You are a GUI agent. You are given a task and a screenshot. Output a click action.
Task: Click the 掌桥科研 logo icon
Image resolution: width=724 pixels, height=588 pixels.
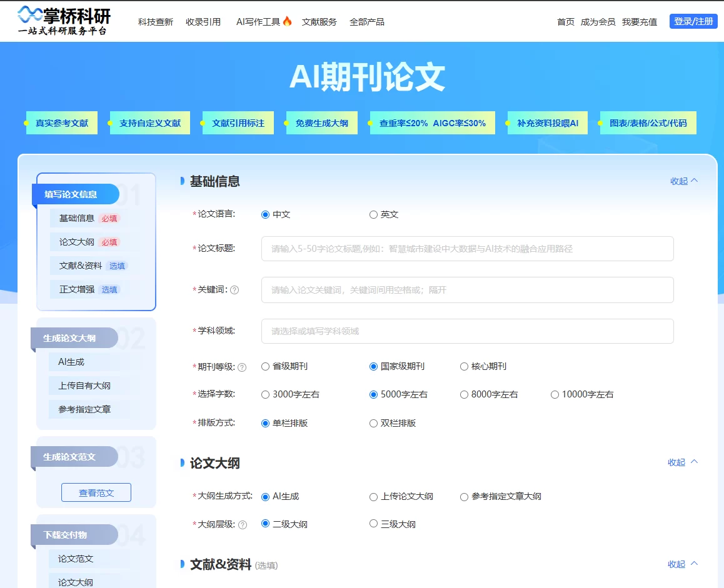click(31, 15)
